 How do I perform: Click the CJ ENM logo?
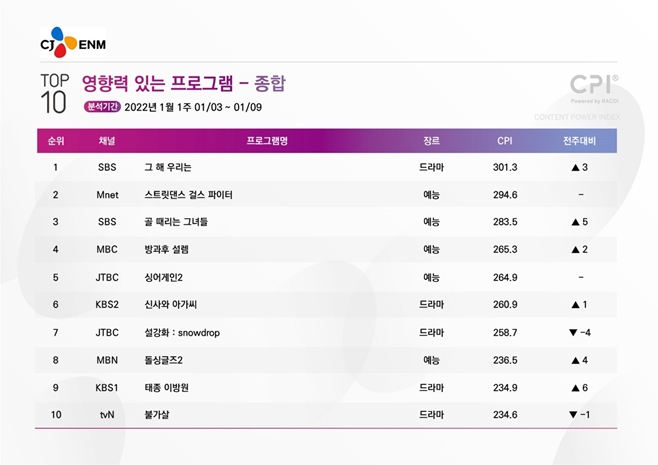(72, 43)
